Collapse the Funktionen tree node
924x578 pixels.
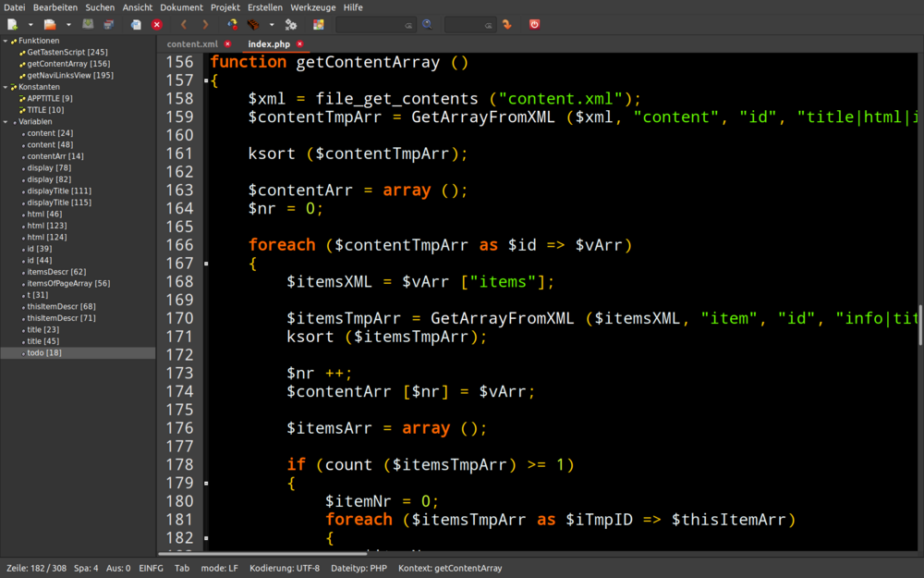[x=5, y=41]
